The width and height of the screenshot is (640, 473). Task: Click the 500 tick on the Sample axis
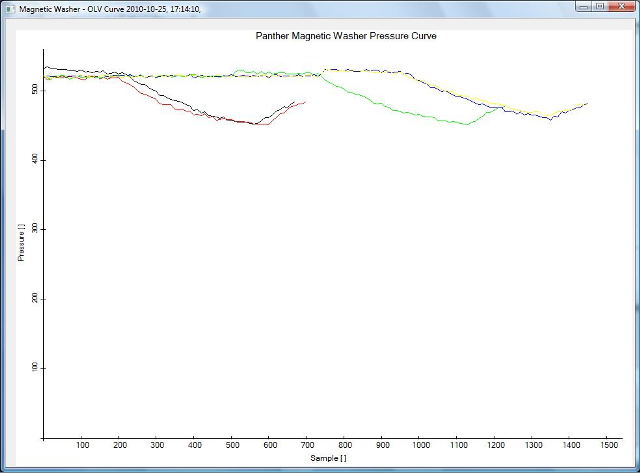(232, 446)
